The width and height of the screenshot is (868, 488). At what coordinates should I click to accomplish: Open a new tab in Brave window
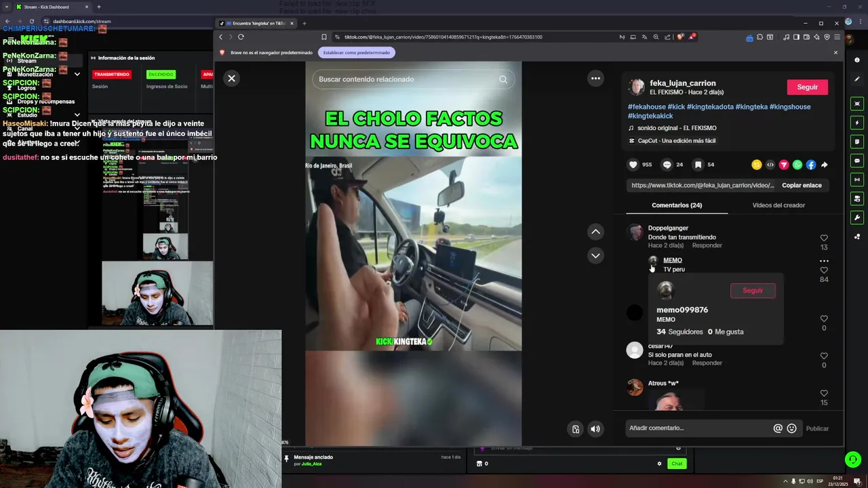(304, 23)
